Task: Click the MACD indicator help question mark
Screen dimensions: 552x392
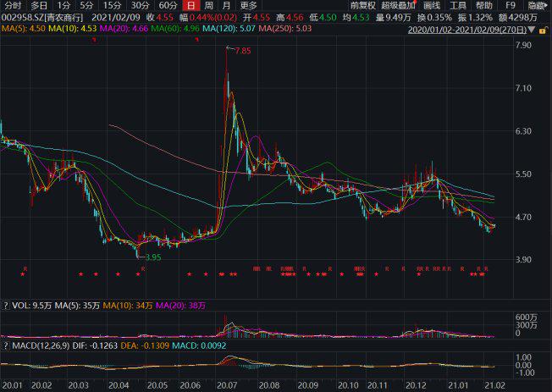Action: coord(7,345)
